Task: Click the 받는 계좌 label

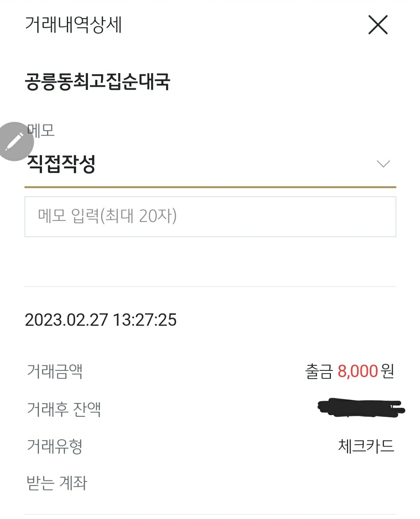Action: [x=57, y=483]
